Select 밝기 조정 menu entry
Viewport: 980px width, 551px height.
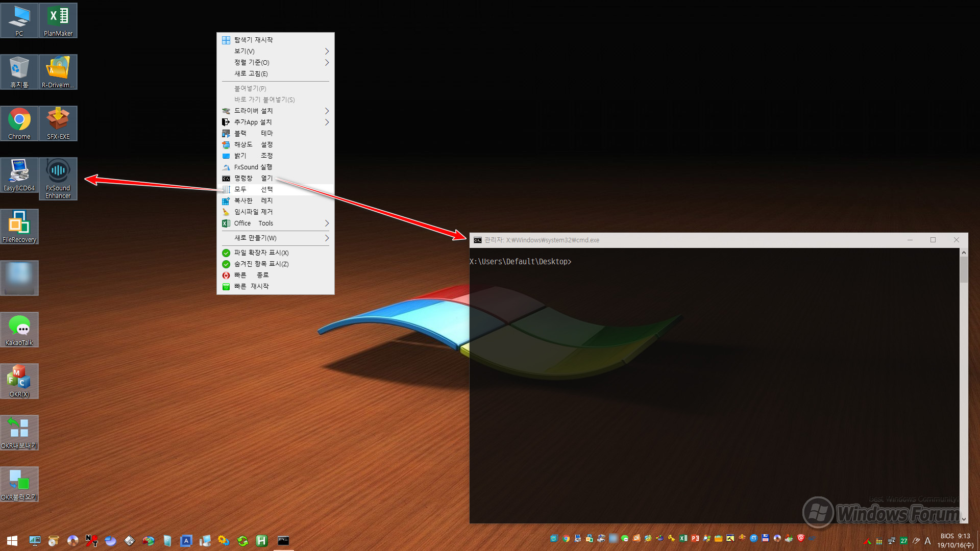coord(276,156)
